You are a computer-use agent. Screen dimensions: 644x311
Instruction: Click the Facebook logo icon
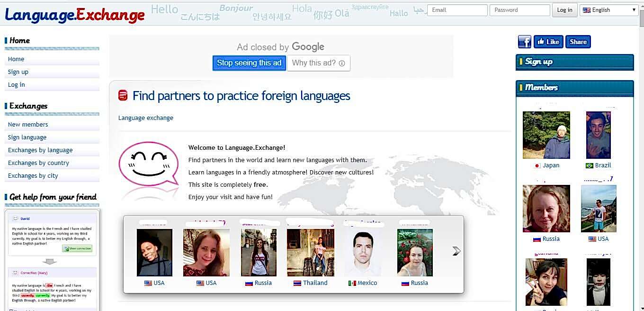[525, 42]
